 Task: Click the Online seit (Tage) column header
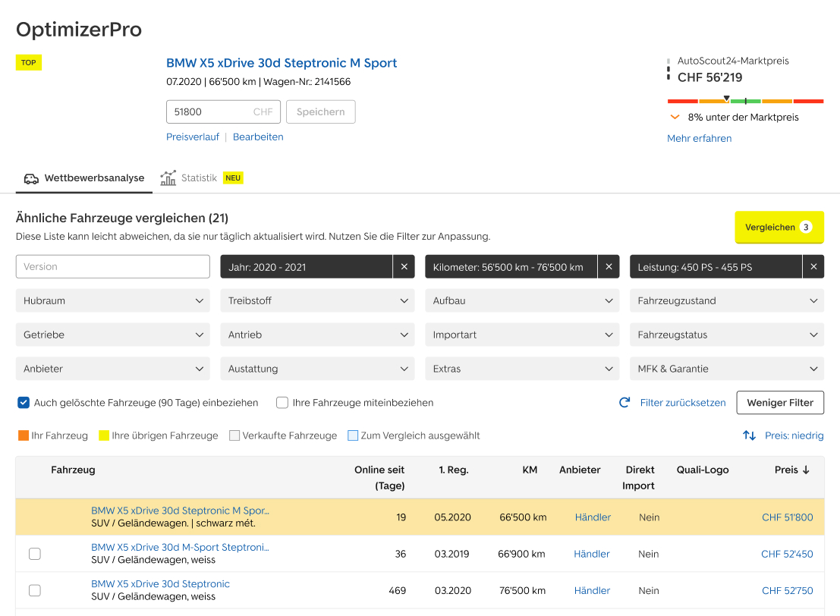pyautogui.click(x=379, y=478)
